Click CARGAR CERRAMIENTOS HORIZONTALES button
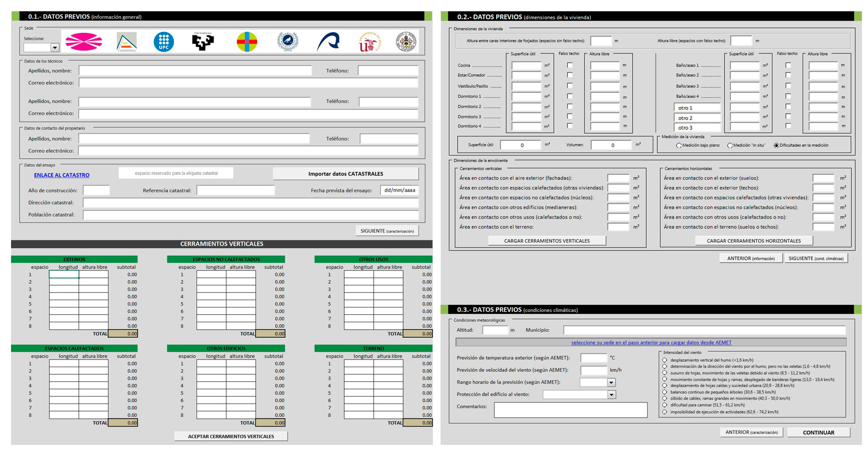Viewport: 868px width, 454px height. coord(754,241)
